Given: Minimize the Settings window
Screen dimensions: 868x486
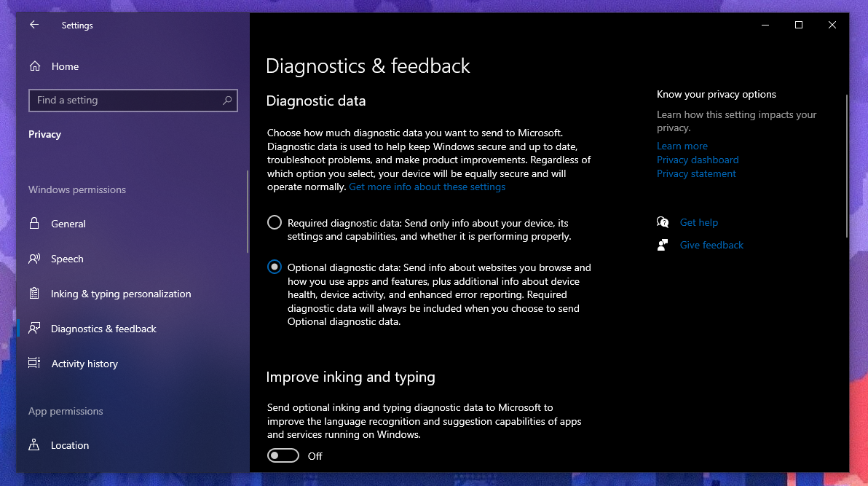Looking at the screenshot, I should (765, 25).
